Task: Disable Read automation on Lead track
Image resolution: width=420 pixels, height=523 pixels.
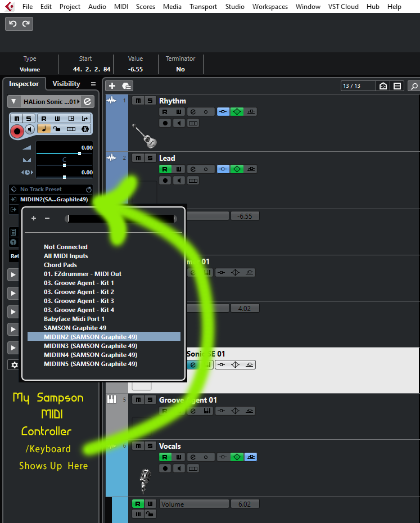Action: 165,169
